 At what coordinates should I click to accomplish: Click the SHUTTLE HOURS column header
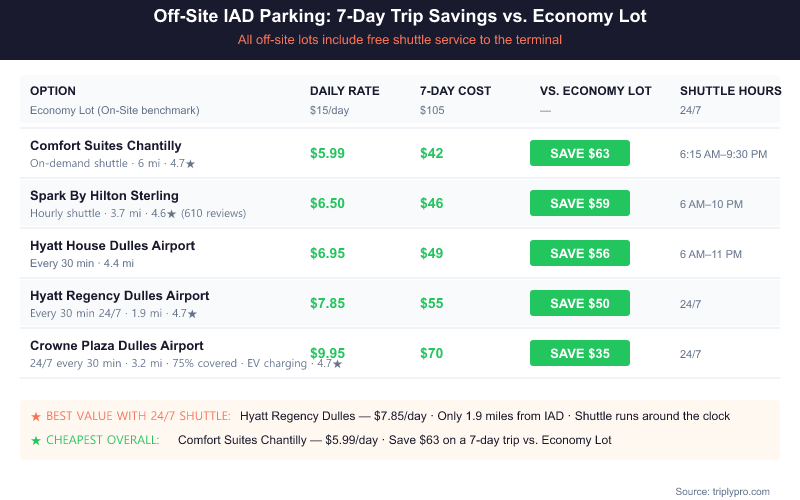point(730,91)
